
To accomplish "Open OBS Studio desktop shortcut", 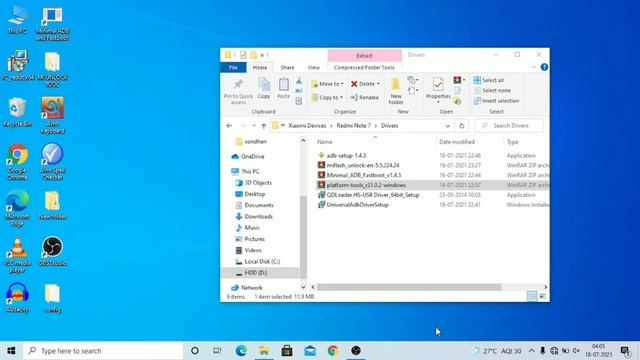I will pos(52,251).
